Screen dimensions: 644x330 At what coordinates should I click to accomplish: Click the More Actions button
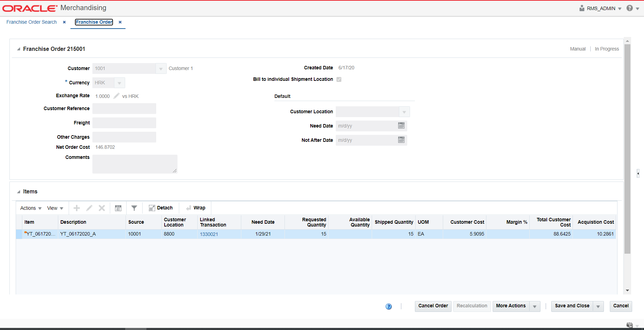coord(511,306)
